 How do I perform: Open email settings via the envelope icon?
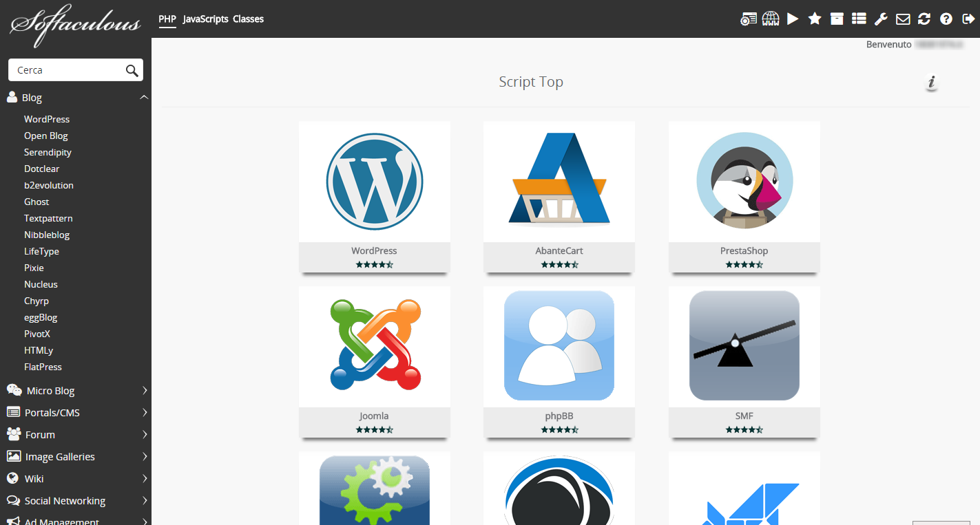pos(903,19)
